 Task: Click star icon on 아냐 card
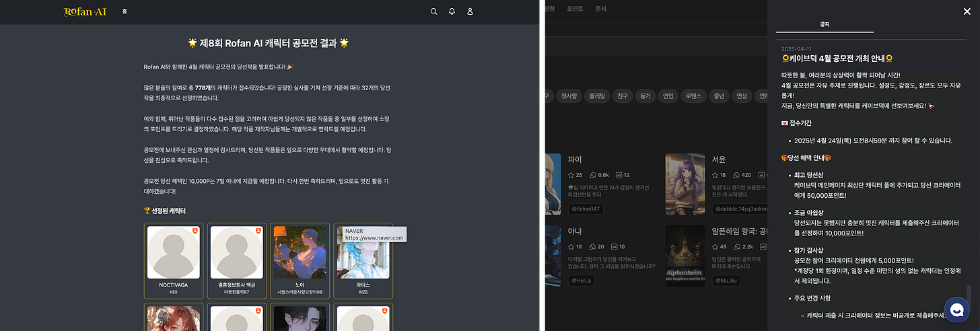[571, 247]
